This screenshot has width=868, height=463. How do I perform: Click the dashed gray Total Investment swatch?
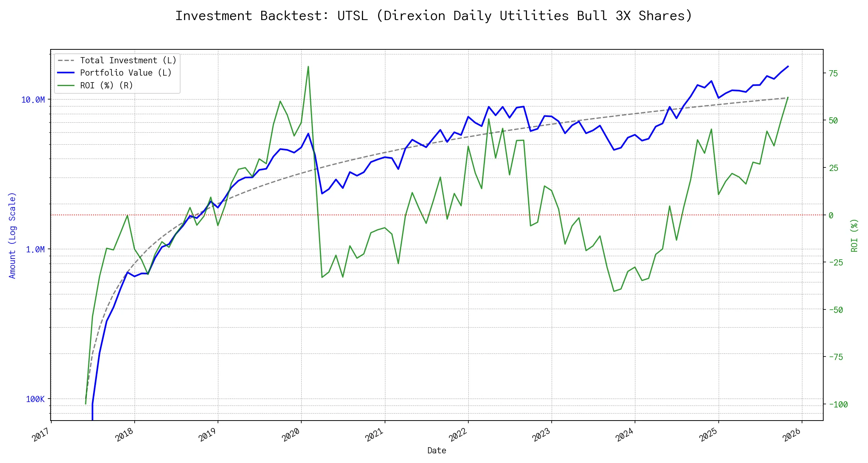(66, 61)
